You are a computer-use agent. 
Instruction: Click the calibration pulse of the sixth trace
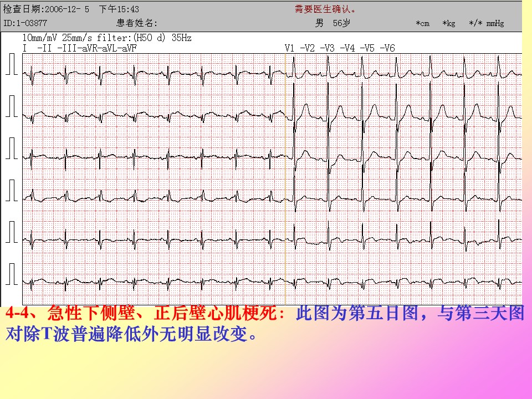point(12,274)
